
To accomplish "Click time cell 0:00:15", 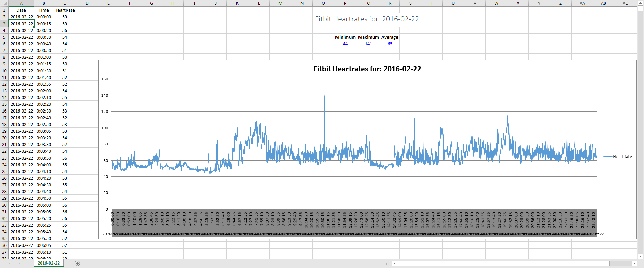I will click(44, 24).
